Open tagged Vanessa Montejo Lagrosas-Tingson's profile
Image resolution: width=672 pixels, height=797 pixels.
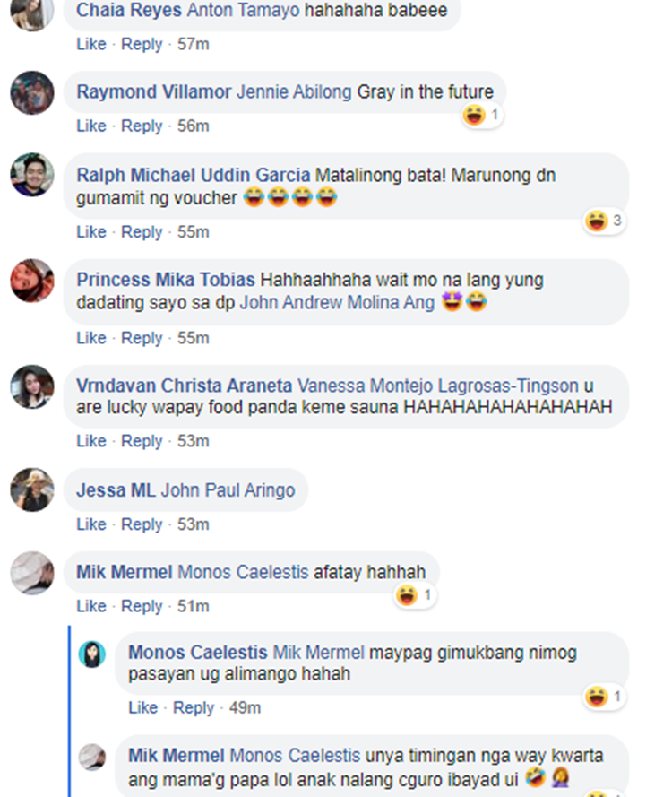tap(438, 386)
